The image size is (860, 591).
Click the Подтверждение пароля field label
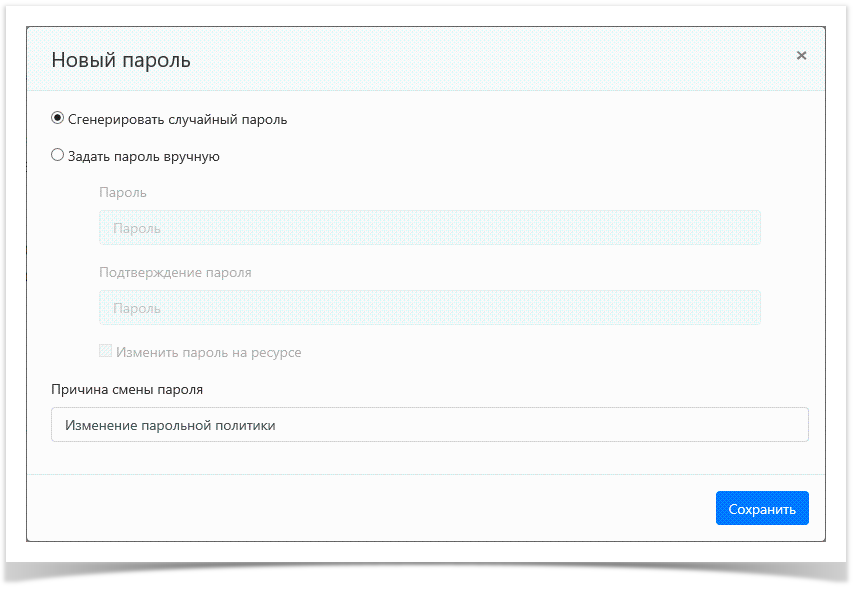pyautogui.click(x=175, y=272)
